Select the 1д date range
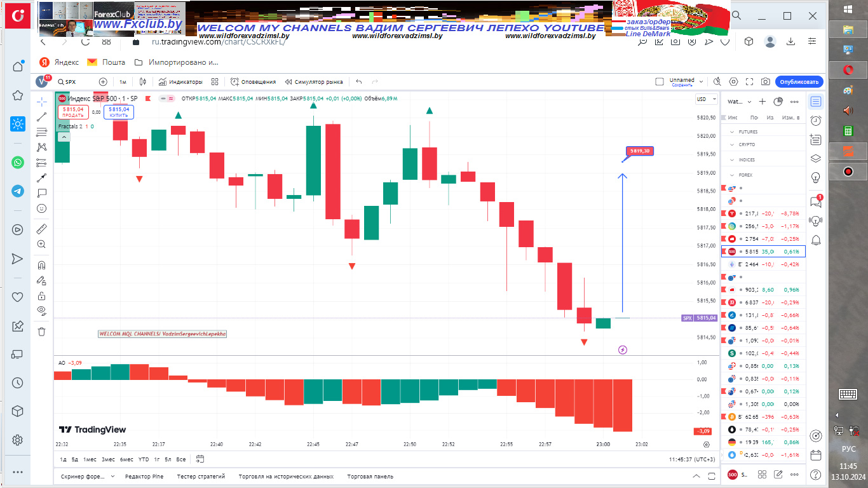Viewport: 868px width, 488px height. click(x=63, y=459)
